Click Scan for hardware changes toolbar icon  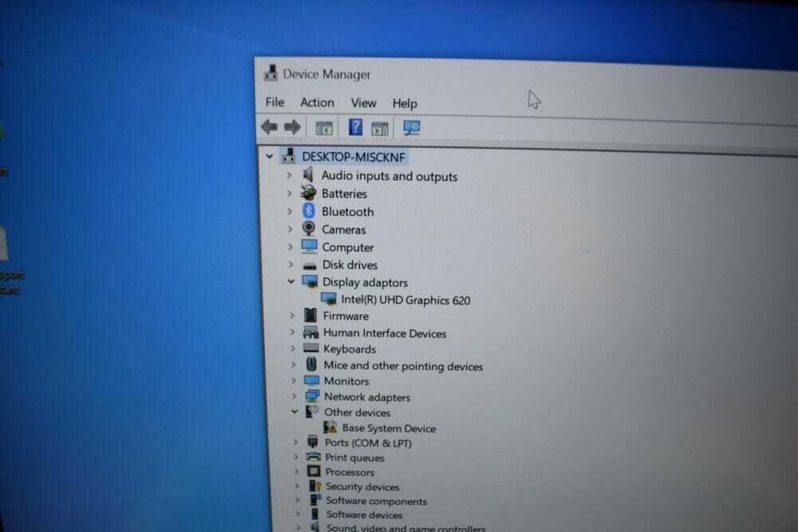[411, 128]
